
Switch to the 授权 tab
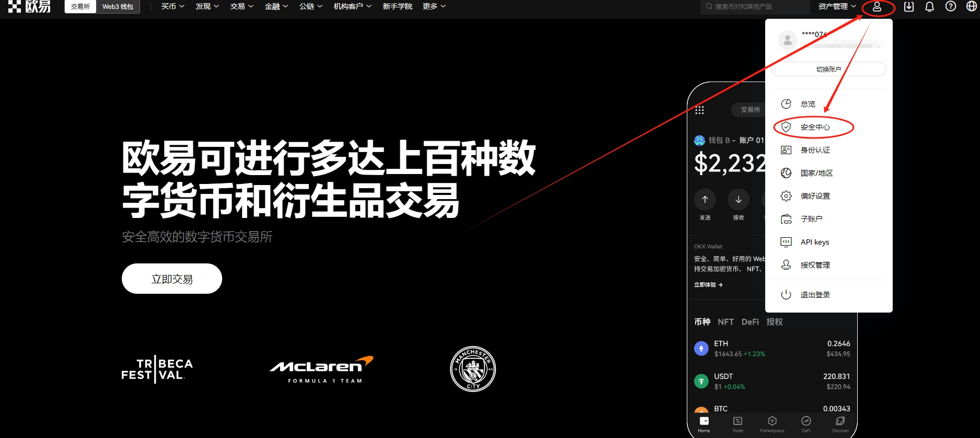click(775, 322)
